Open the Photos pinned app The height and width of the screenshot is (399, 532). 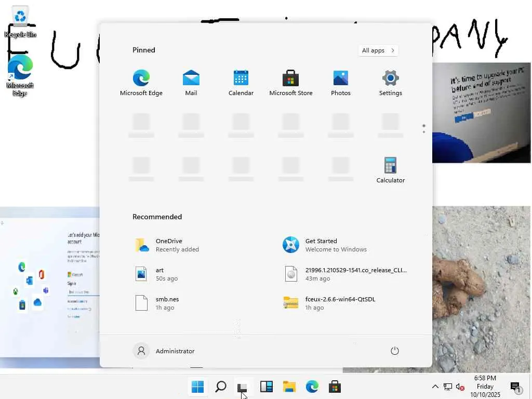341,83
